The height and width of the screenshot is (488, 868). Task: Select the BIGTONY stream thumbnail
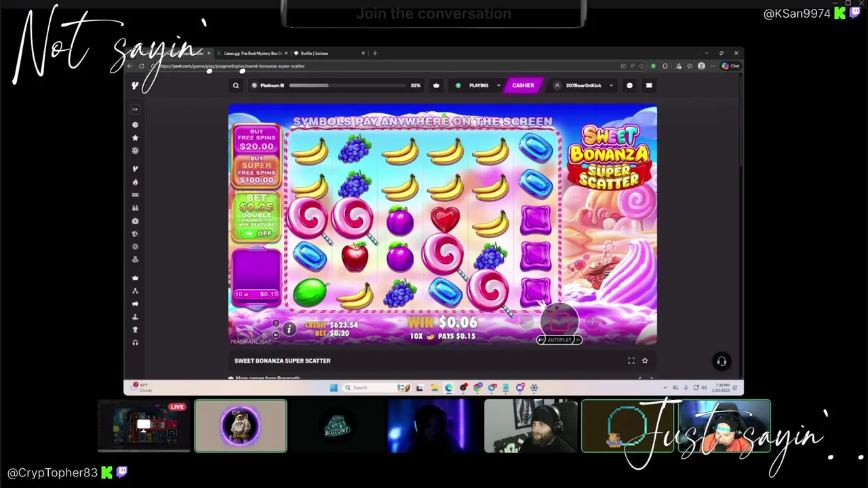(x=337, y=426)
